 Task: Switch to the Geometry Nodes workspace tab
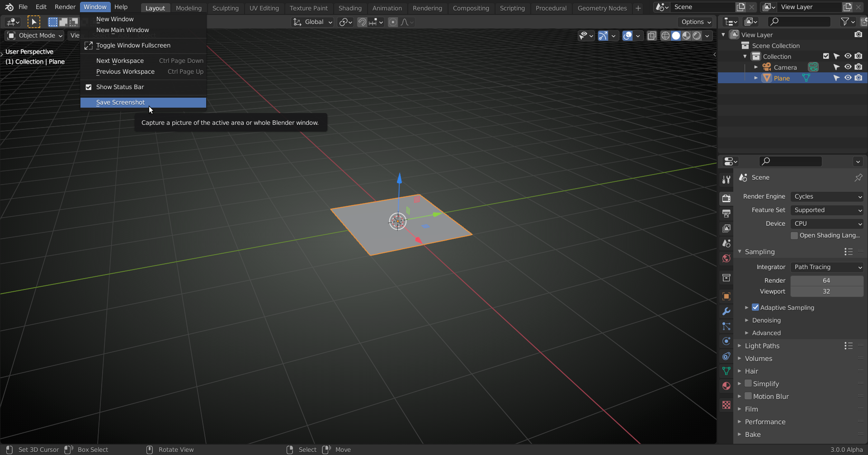(602, 8)
